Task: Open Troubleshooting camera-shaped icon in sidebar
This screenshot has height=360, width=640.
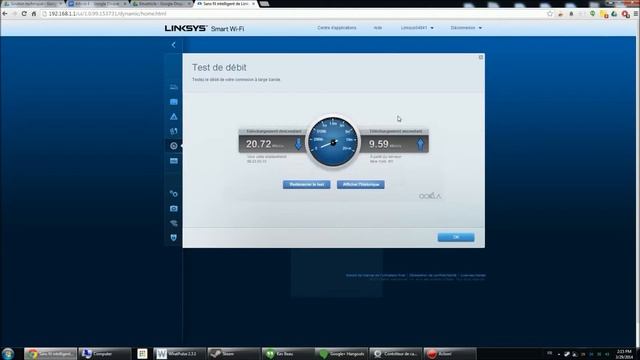Action: 173,209
